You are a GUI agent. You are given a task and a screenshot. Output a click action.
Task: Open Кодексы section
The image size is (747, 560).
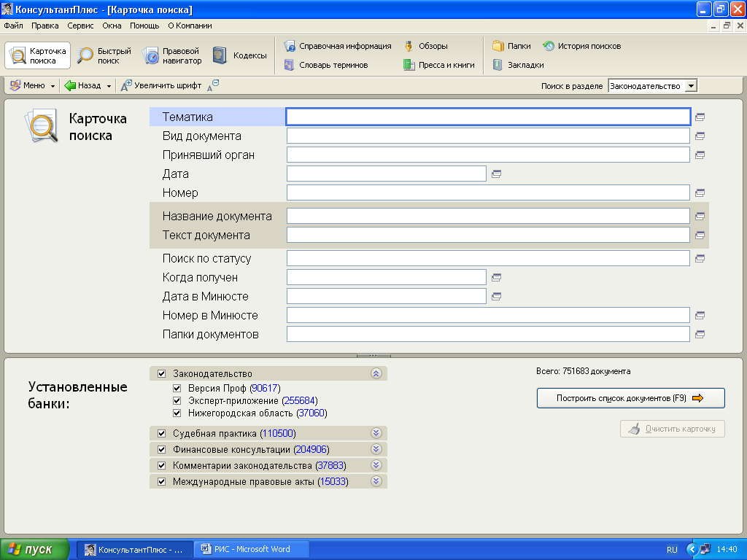[x=239, y=55]
